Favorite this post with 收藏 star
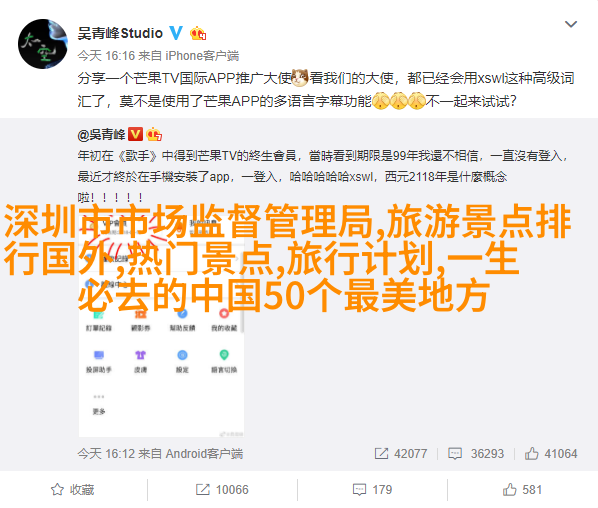The image size is (598, 508). pos(72,489)
